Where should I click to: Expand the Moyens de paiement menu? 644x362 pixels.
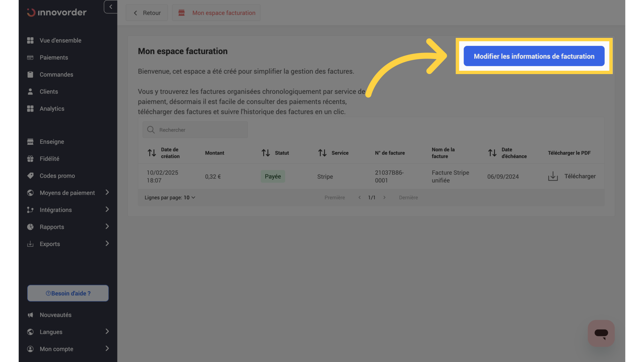click(67, 193)
